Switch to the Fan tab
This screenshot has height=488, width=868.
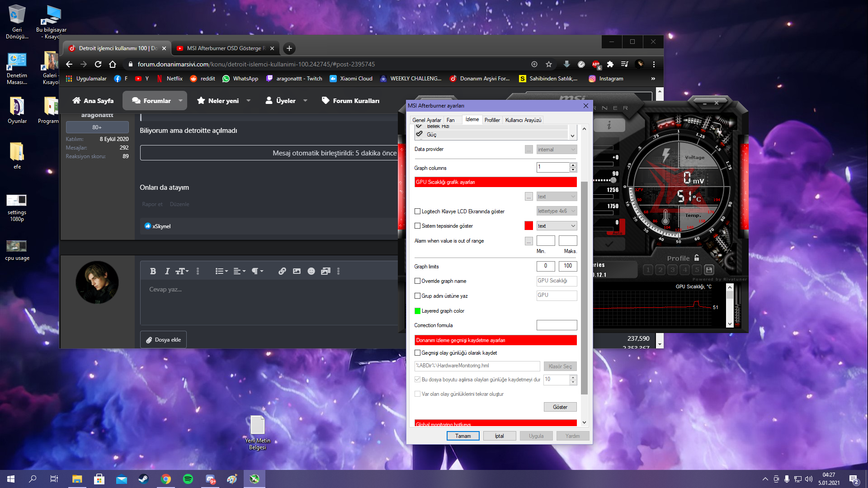[x=451, y=120]
